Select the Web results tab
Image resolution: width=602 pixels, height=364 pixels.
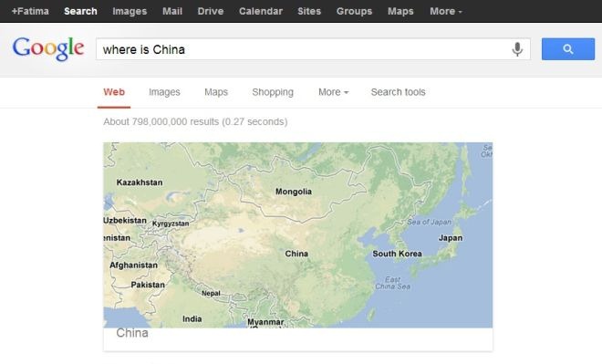[114, 92]
